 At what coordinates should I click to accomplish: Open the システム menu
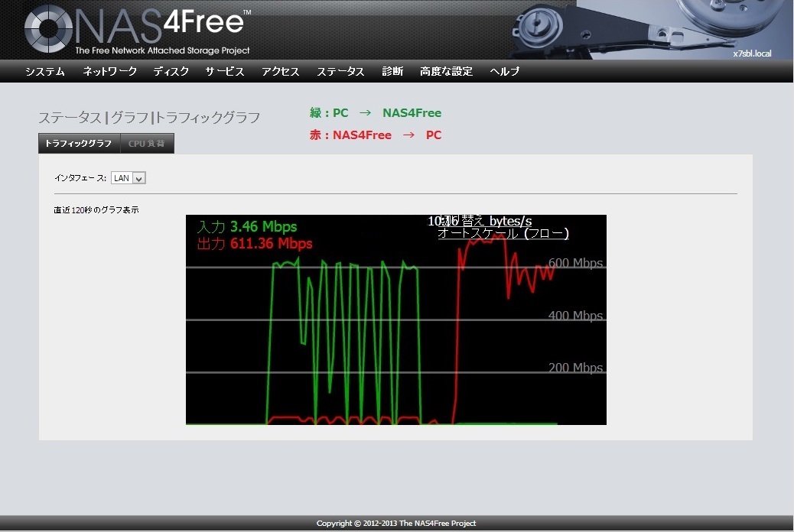[45, 71]
